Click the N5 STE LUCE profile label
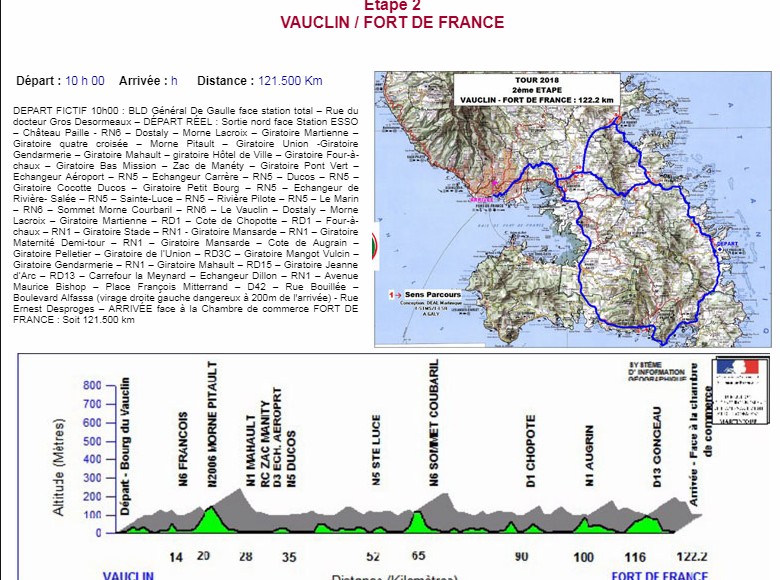Image resolution: width=780 pixels, height=580 pixels. (376, 450)
